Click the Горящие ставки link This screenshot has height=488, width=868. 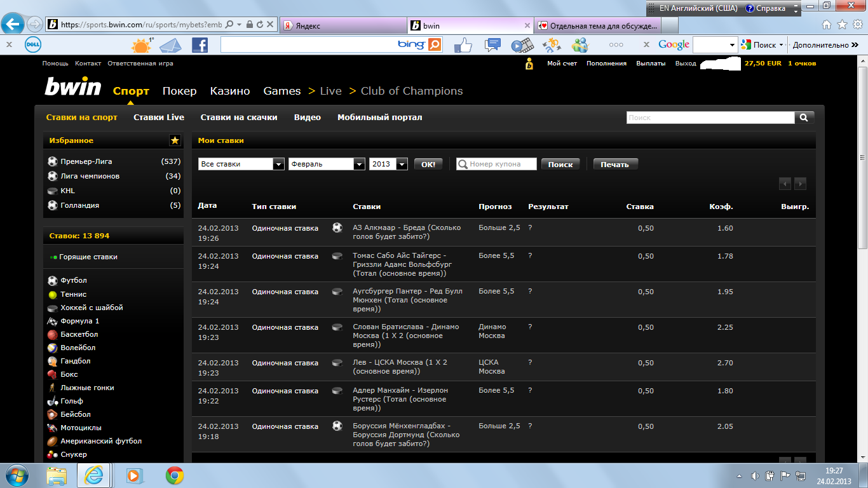coord(88,257)
